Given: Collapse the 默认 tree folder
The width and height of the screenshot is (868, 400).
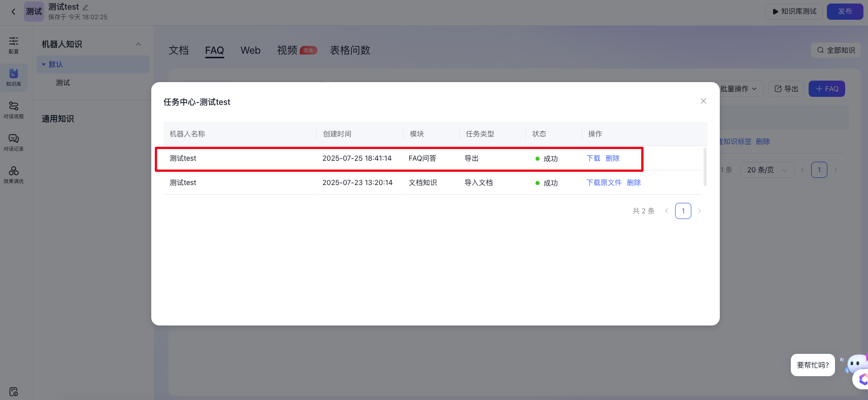Looking at the screenshot, I should (44, 64).
